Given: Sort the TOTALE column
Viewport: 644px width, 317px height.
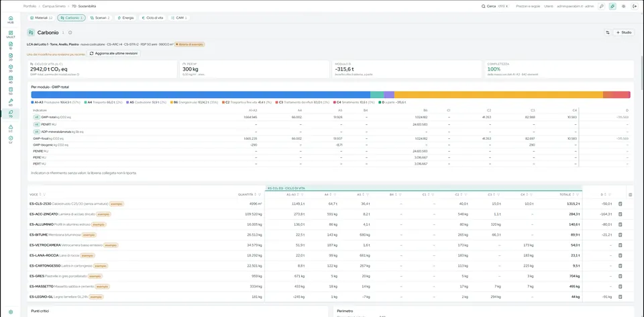Looking at the screenshot, I should [573, 195].
